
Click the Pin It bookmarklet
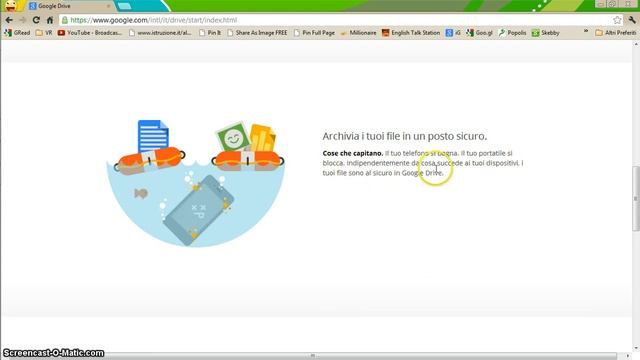(x=210, y=33)
